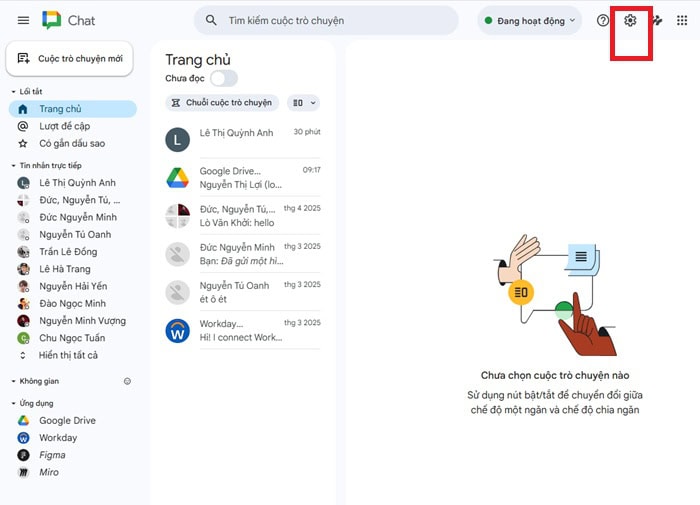This screenshot has height=505, width=700.
Task: Collapse the Tin nhắn trực tiếp section
Action: point(13,165)
